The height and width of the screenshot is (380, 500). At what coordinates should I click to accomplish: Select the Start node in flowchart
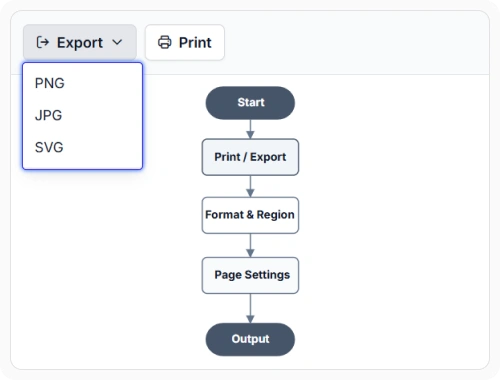(250, 103)
